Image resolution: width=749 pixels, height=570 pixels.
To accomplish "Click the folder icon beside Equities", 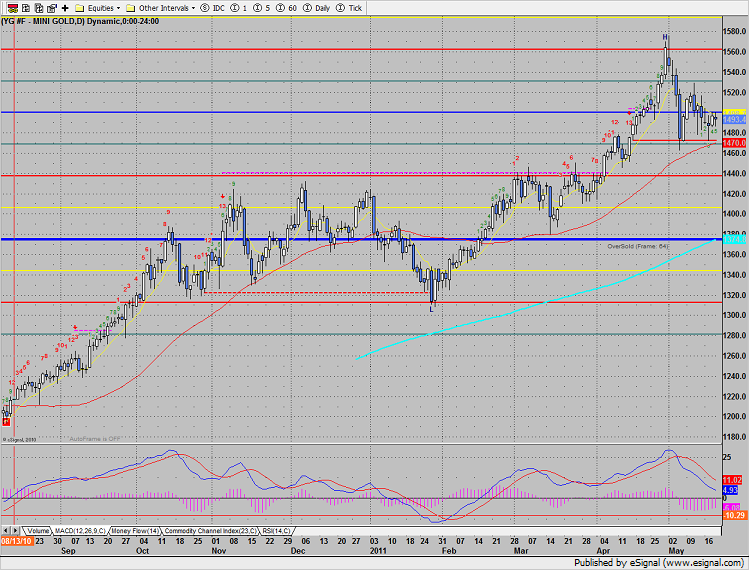I will point(80,8).
